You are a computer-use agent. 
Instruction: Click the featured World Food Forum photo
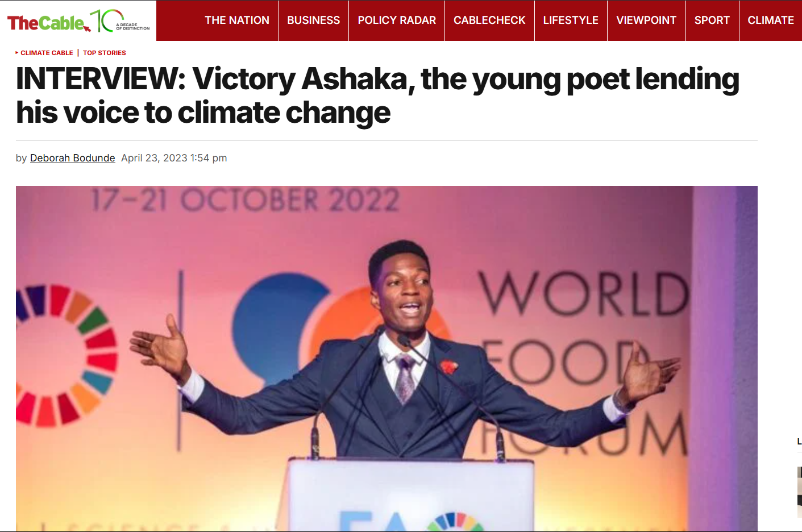point(387,359)
